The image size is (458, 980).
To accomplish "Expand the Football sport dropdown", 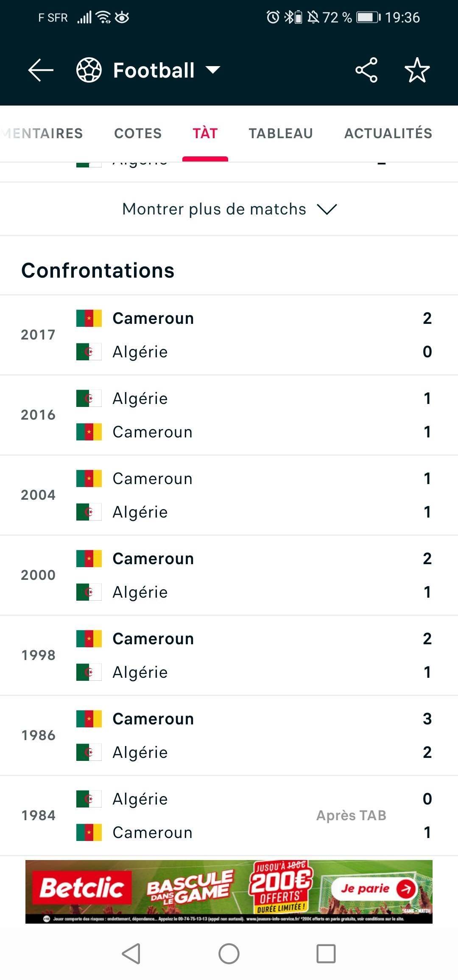I will click(213, 70).
